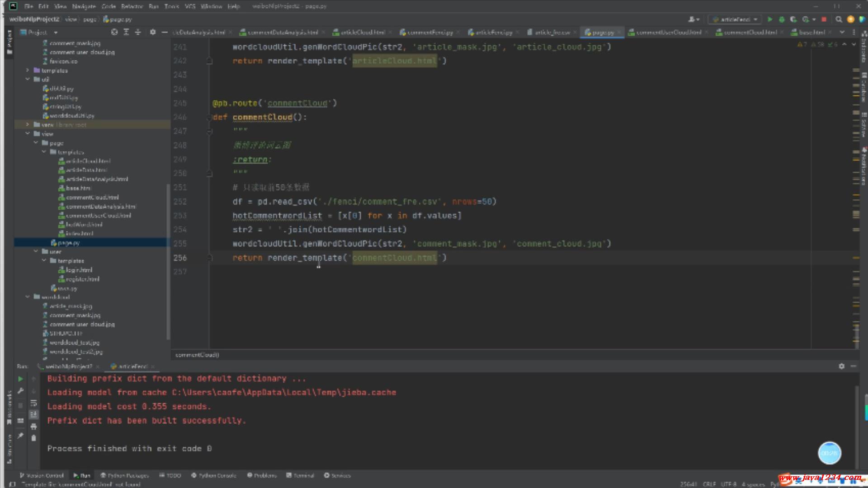The width and height of the screenshot is (868, 488).
Task: Run the articleFenci configuration from toolbar
Action: tap(770, 19)
